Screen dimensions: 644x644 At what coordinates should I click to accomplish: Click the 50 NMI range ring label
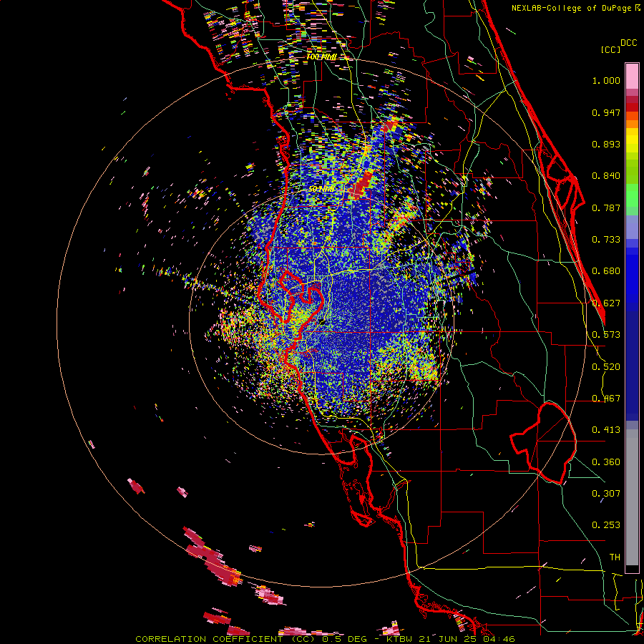pyautogui.click(x=321, y=189)
